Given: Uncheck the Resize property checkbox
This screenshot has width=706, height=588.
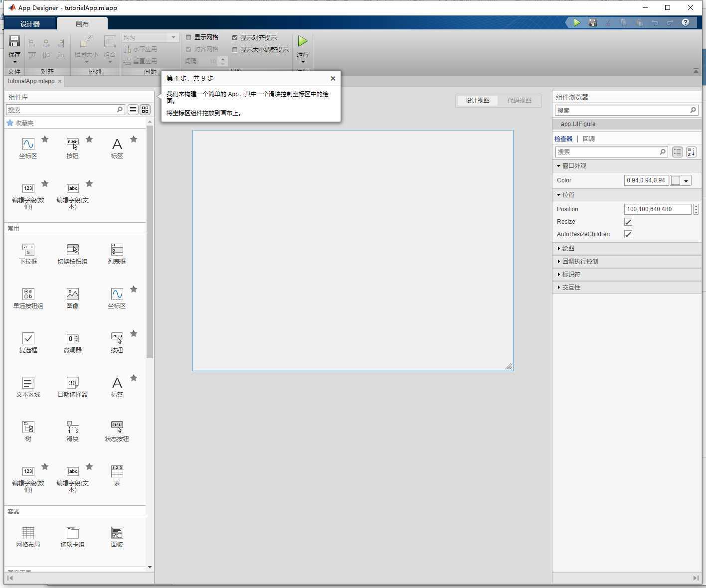Looking at the screenshot, I should pyautogui.click(x=628, y=222).
